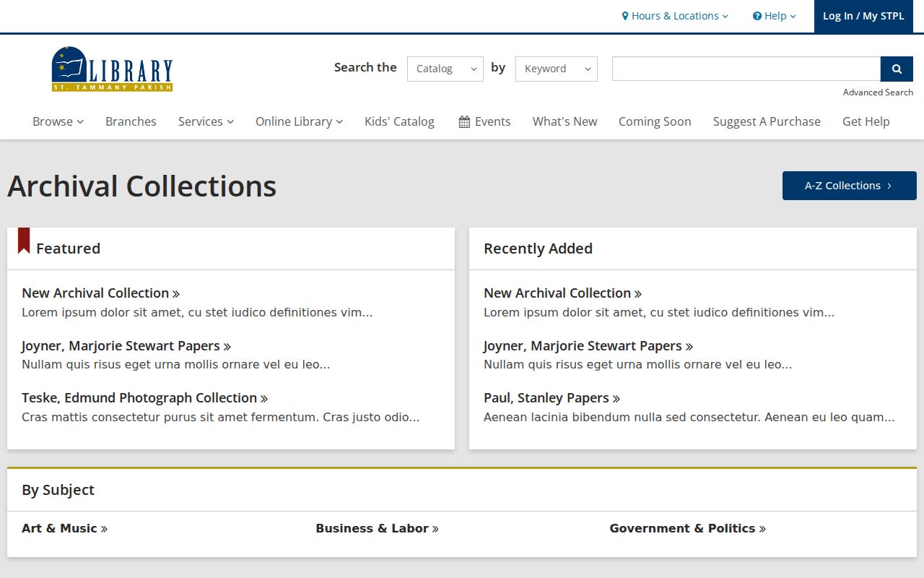Open the Get Help page
Screen dimensions: 924x578
click(x=866, y=121)
